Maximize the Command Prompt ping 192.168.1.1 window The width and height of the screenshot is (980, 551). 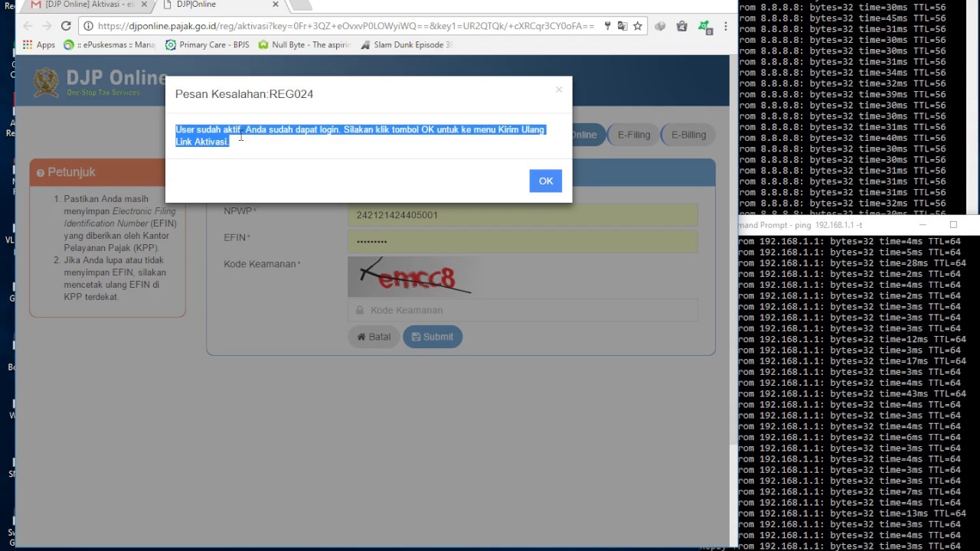click(953, 225)
